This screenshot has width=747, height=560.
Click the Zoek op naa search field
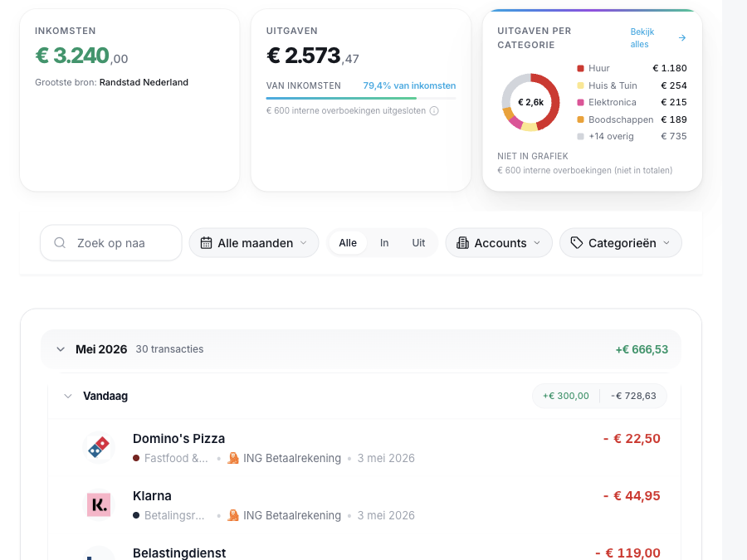tap(111, 243)
